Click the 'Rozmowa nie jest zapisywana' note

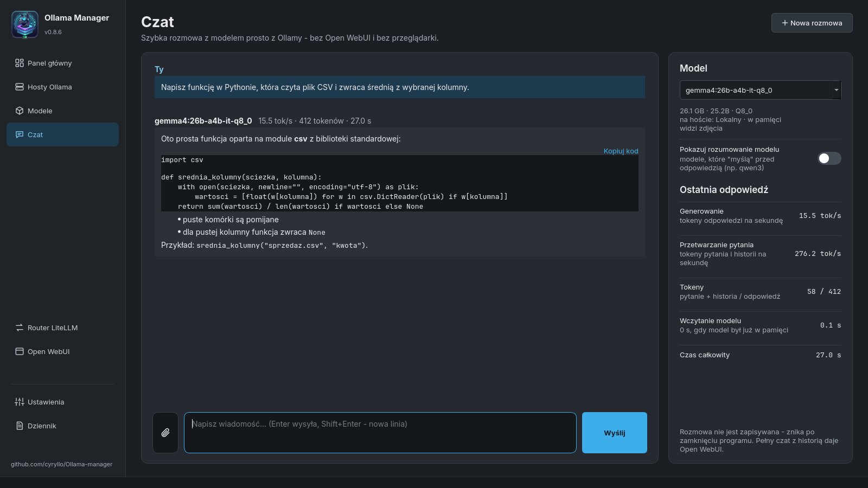pos(759,440)
